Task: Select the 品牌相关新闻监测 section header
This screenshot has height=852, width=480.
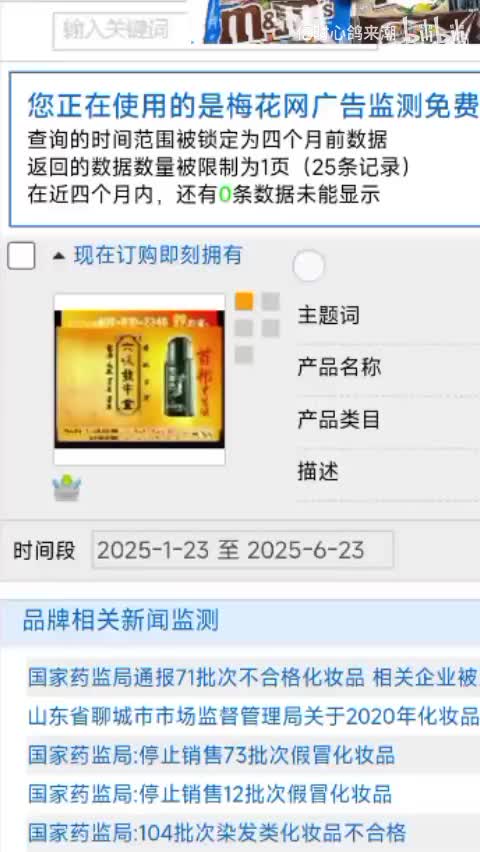Action: (x=121, y=620)
